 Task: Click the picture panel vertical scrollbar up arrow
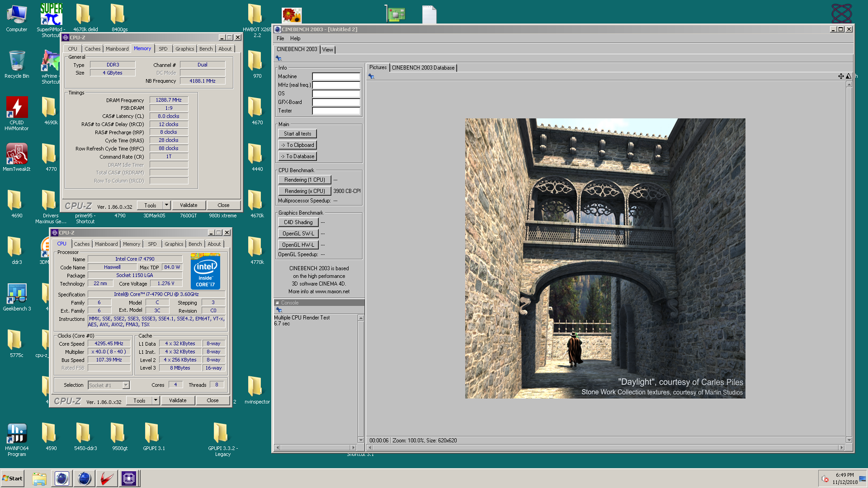pyautogui.click(x=849, y=84)
